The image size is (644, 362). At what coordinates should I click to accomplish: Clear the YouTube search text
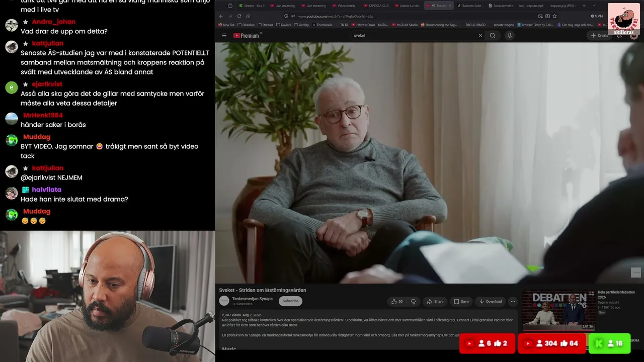pyautogui.click(x=480, y=36)
